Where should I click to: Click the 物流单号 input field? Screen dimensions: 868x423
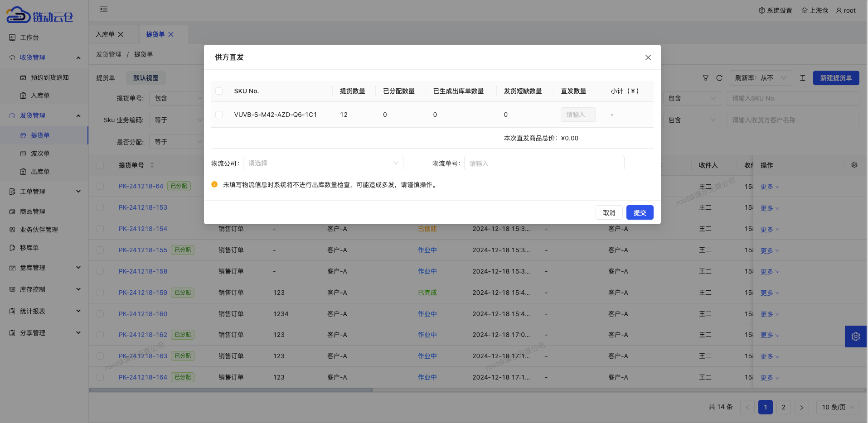click(x=544, y=163)
